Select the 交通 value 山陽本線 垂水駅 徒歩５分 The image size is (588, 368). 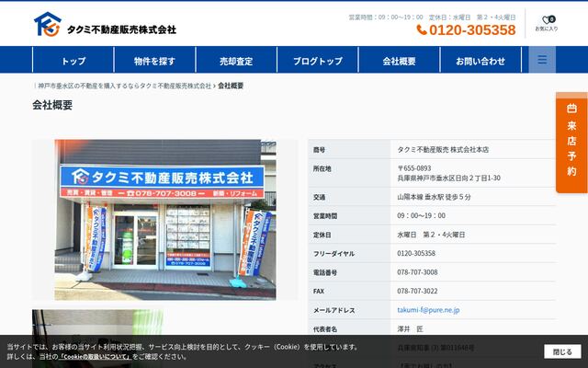(434, 197)
